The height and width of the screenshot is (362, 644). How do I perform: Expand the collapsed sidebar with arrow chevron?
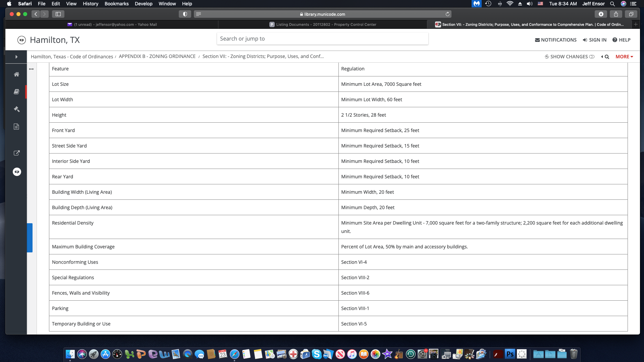tap(16, 57)
